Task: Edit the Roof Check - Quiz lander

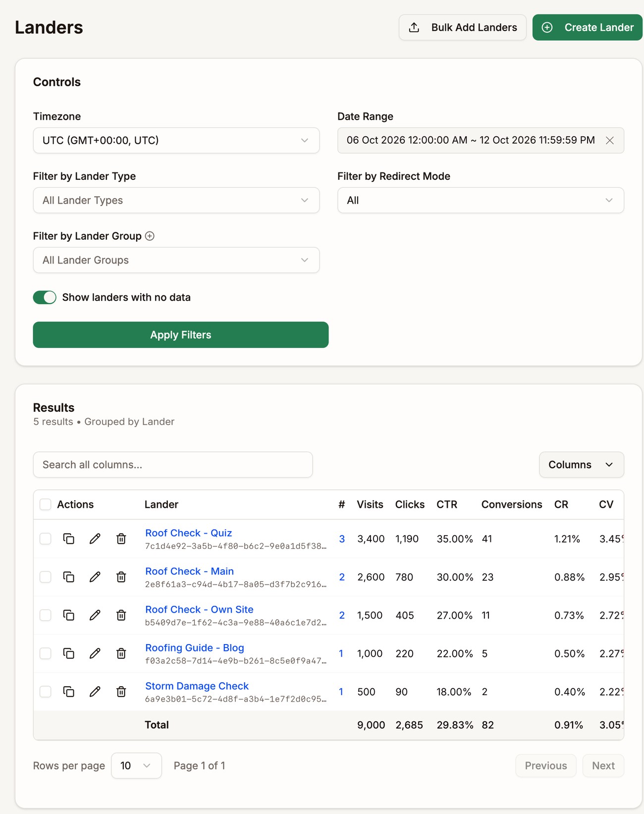Action: coord(95,539)
